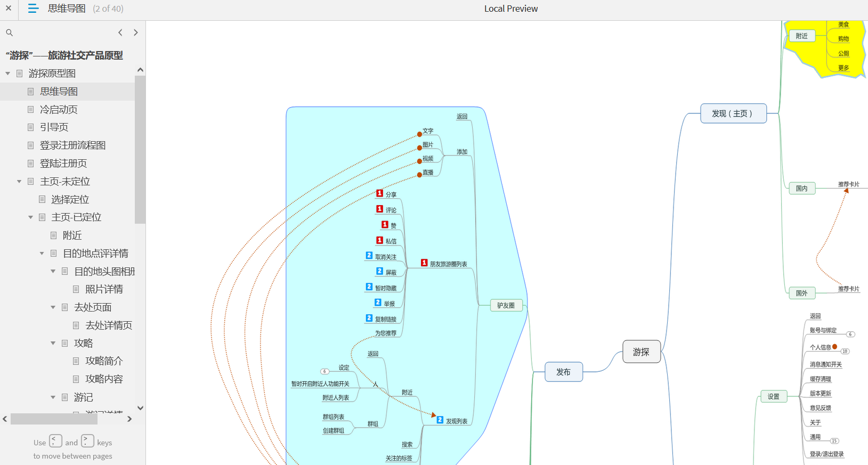Click priority 2 marker beside 举报
868x465 pixels.
[x=378, y=303]
